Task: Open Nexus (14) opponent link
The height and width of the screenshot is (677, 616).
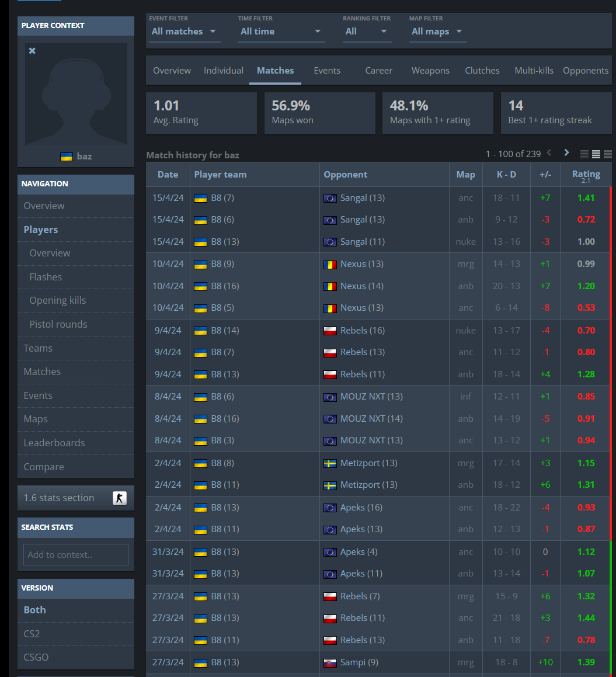Action: 362,286
